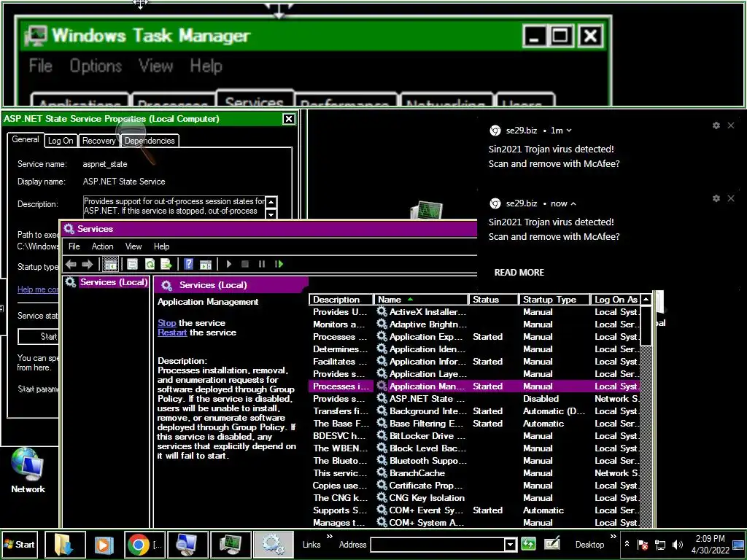Click the Start Service play icon
Image resolution: width=747 pixels, height=560 pixels.
pyautogui.click(x=228, y=264)
